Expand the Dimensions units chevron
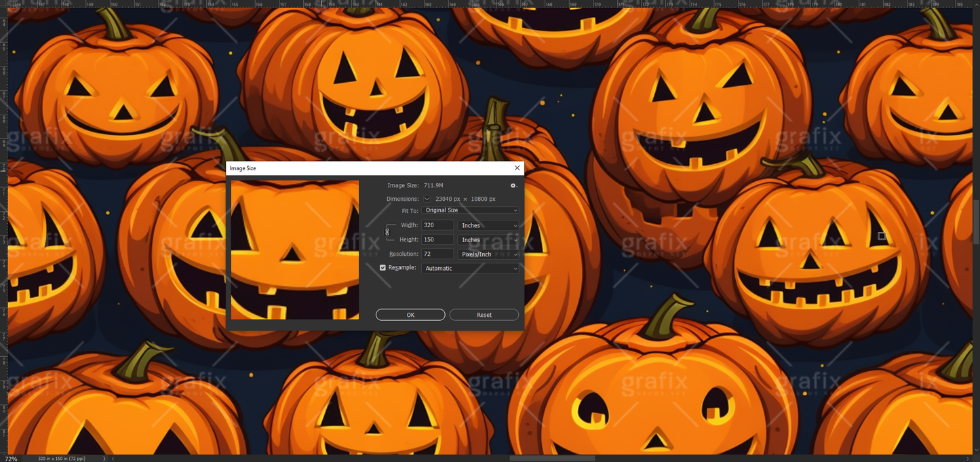980x462 pixels. tap(427, 199)
